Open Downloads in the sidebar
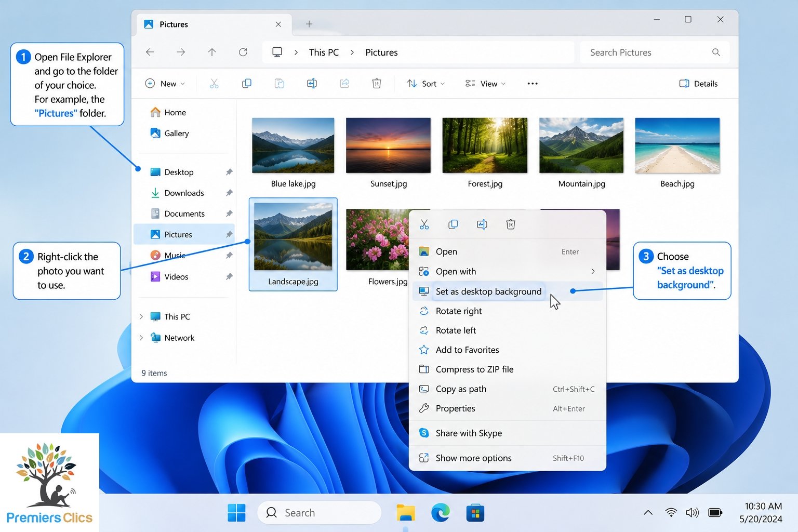The image size is (798, 532). [184, 193]
